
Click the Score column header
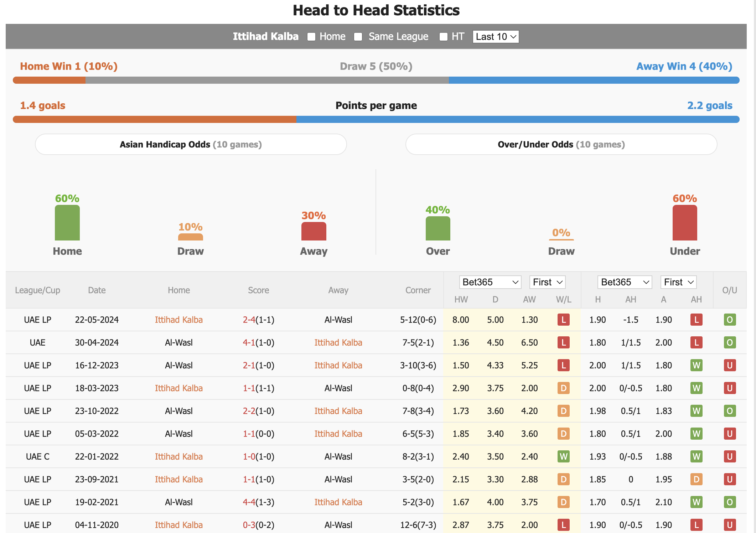259,290
